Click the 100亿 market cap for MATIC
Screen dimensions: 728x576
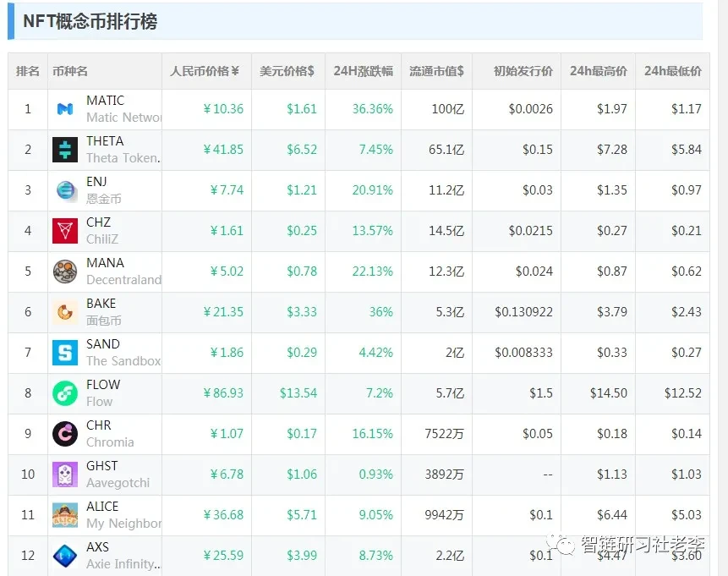coord(448,109)
